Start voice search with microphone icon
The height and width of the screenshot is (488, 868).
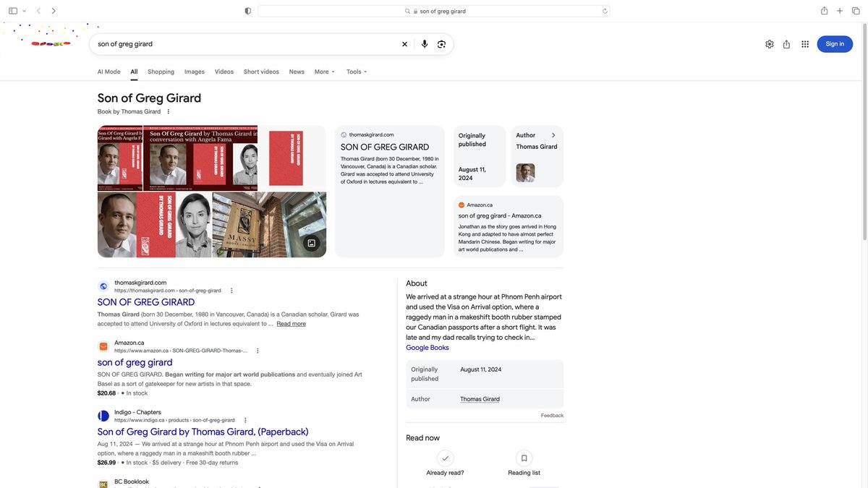(425, 44)
